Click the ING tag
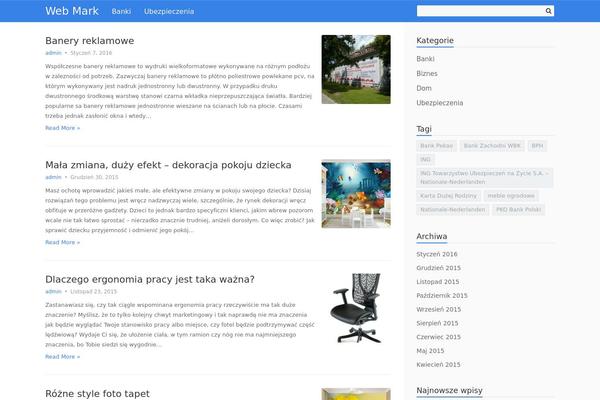Screen dimensions: 600x400 pyautogui.click(x=425, y=160)
